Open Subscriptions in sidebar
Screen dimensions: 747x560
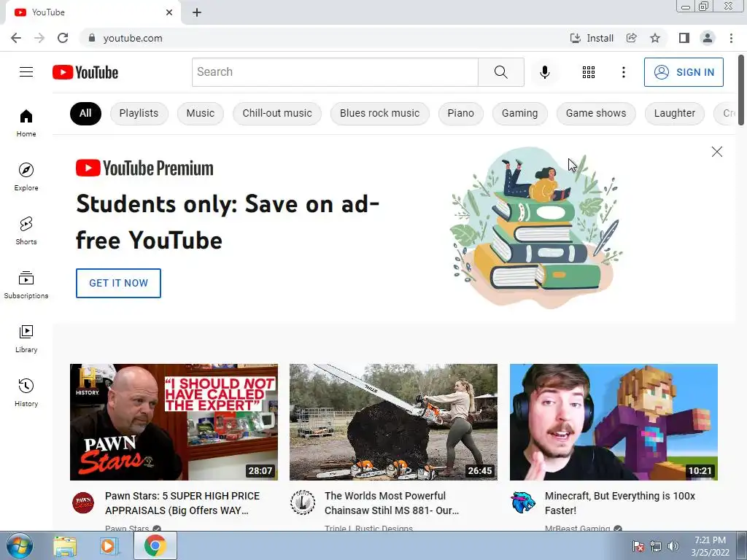pos(26,285)
